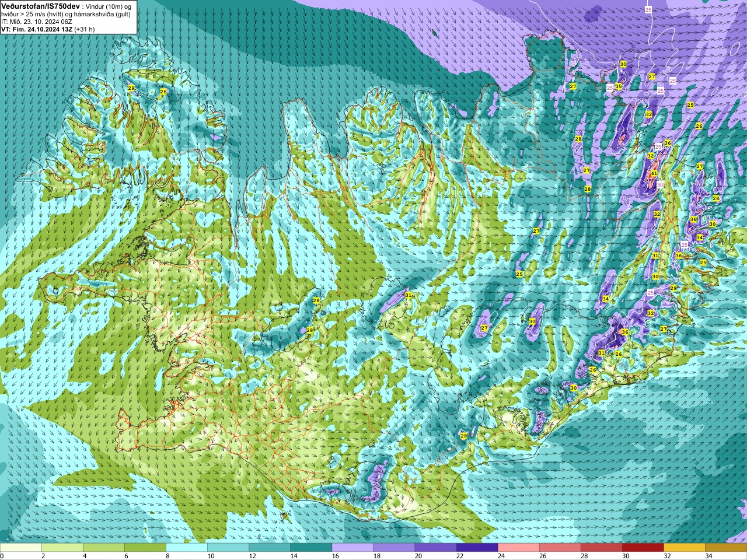Click the legend tick label '6'
This screenshot has width=747, height=560.
[x=126, y=556]
